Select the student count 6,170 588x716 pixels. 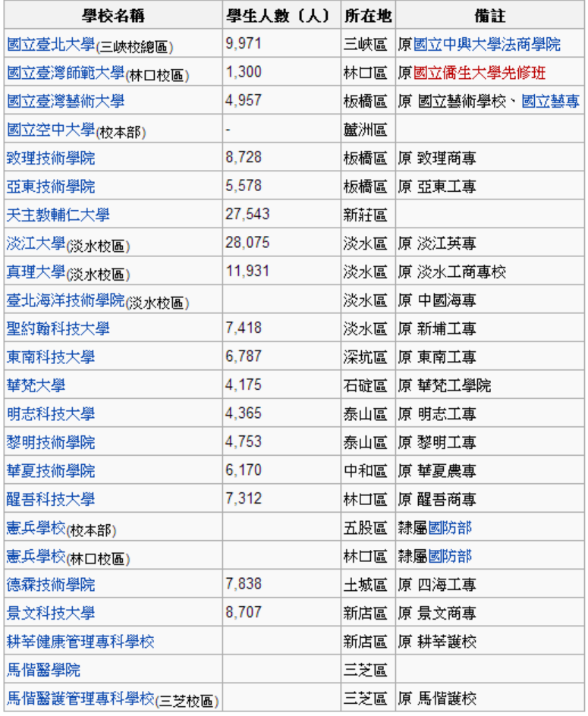tap(243, 470)
